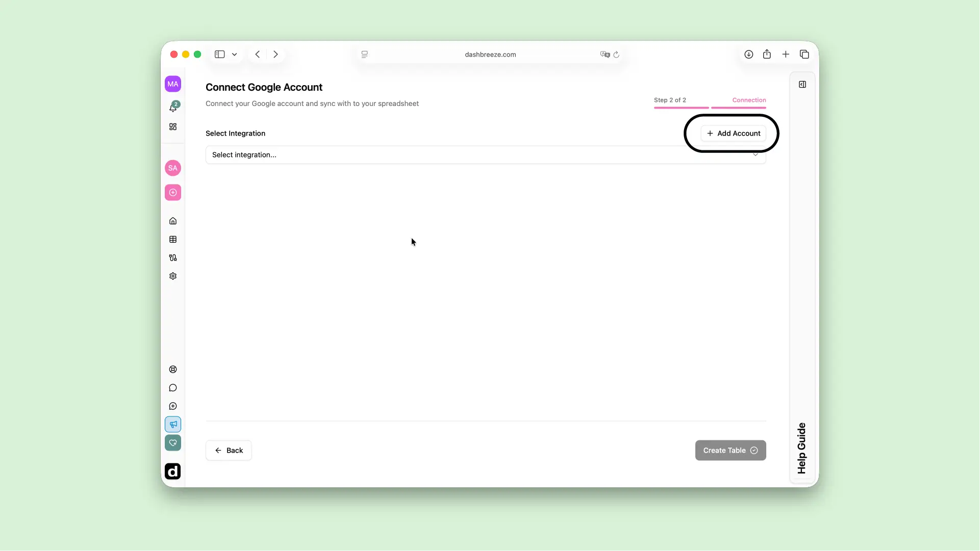The width and height of the screenshot is (980, 551).
Task: Click the red close window button
Action: click(174, 55)
